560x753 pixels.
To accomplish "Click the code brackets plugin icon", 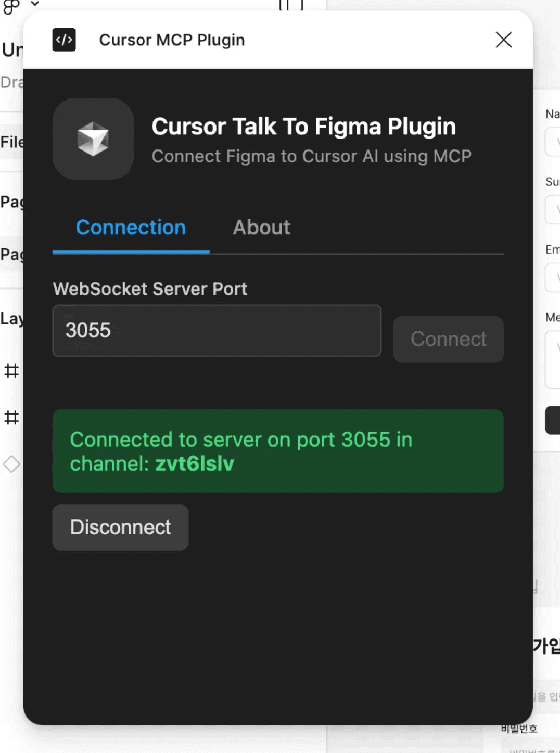I will (x=64, y=40).
